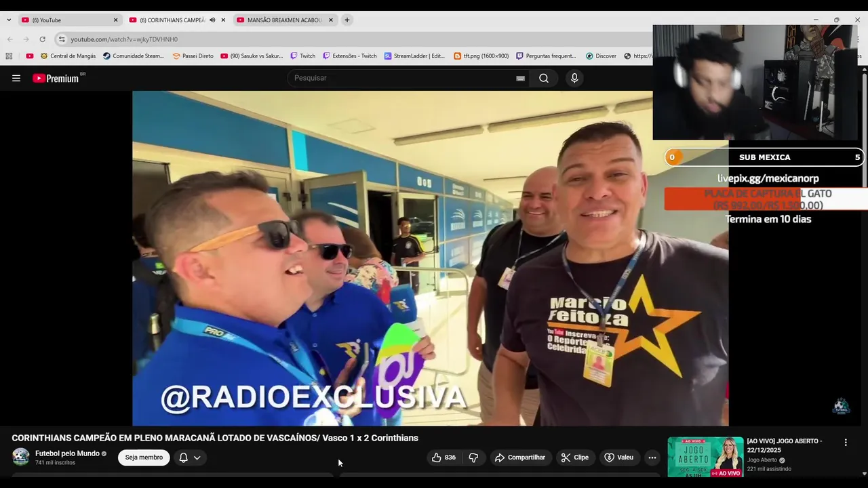Click the Futebol channel watermark on video

pyautogui.click(x=841, y=406)
